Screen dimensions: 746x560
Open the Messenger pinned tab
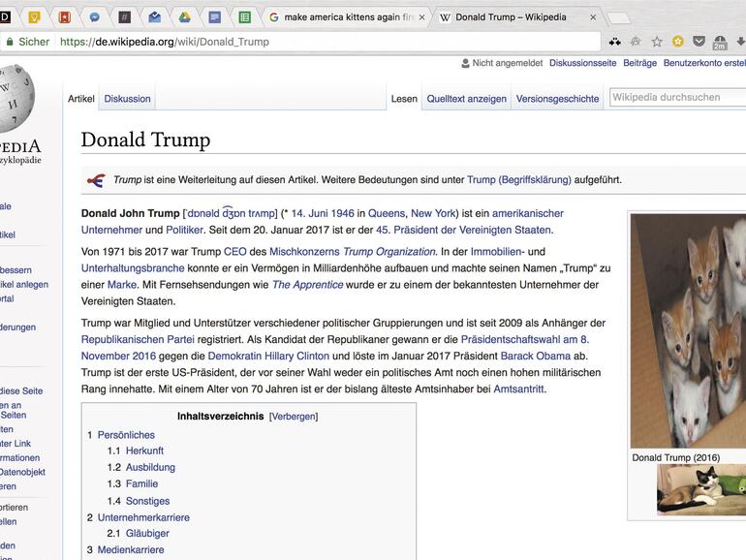pos(95,17)
